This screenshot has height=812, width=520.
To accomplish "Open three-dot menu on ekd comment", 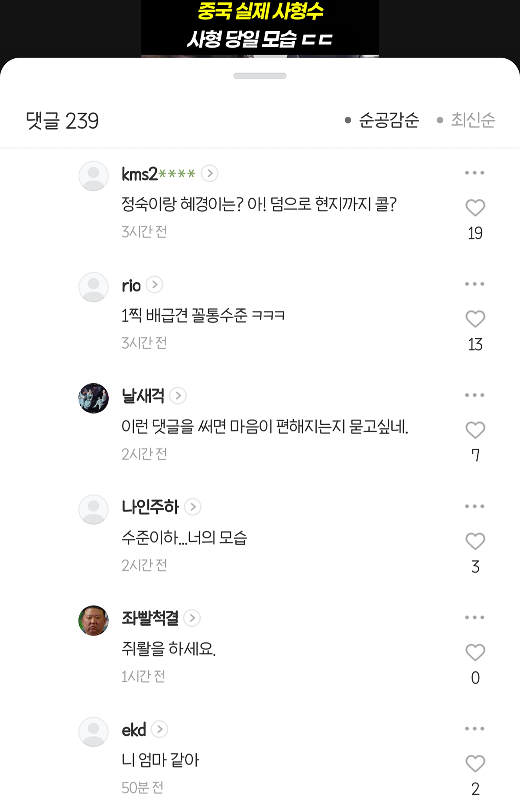I will (474, 728).
